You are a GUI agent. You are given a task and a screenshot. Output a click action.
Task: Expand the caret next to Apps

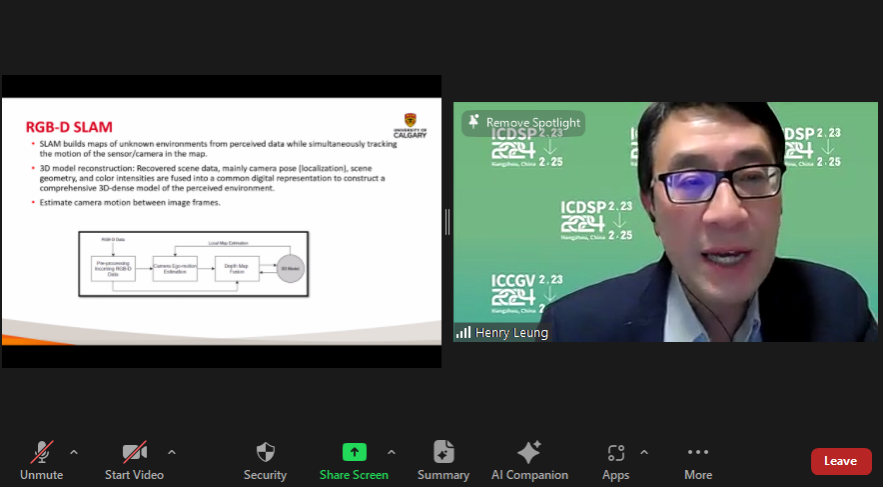(643, 452)
